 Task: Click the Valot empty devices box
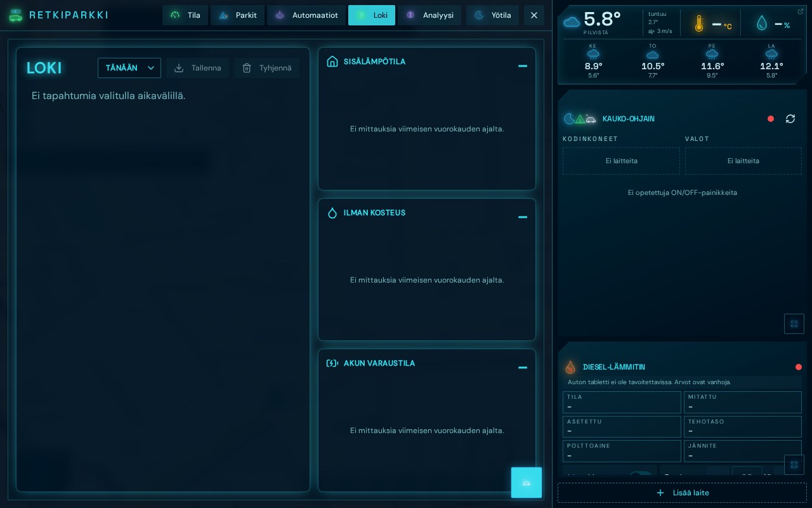[743, 161]
